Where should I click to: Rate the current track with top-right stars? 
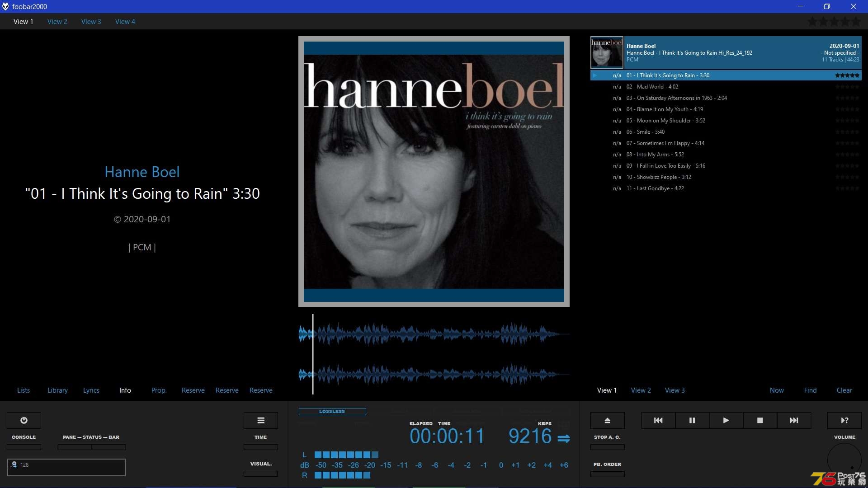(x=834, y=21)
